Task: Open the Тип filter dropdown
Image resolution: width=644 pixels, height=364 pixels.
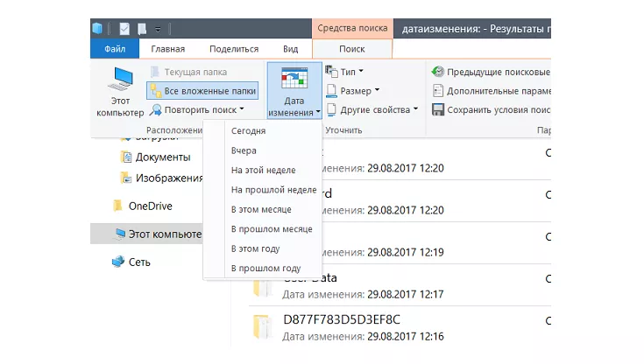Action: click(x=344, y=72)
